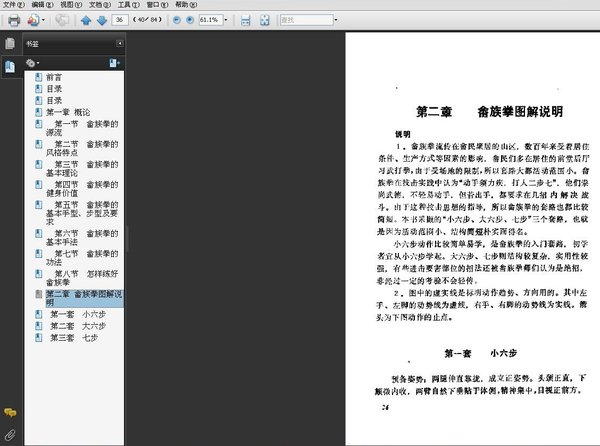Select bookmark 第一章 概论
The width and height of the screenshot is (600, 446).
68,112
